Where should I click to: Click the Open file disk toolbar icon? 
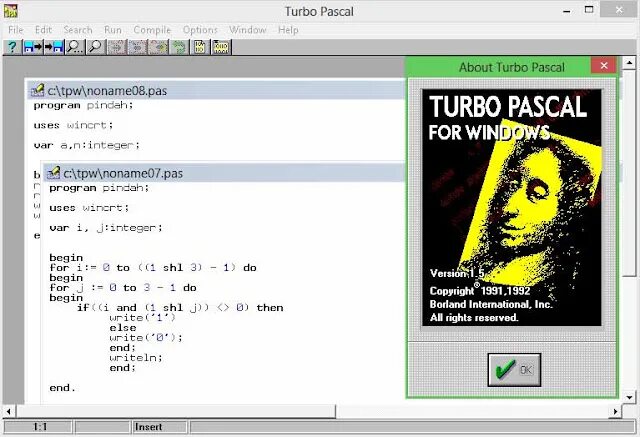(x=33, y=47)
